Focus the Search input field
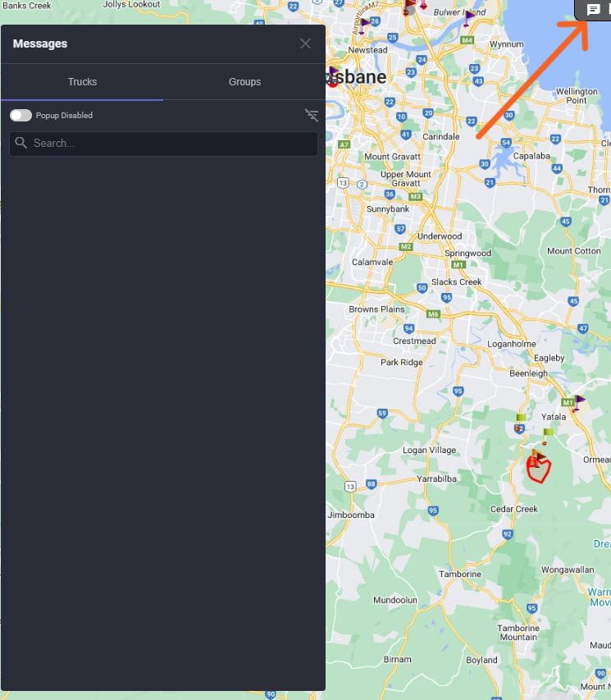The height and width of the screenshot is (700, 611). (164, 144)
